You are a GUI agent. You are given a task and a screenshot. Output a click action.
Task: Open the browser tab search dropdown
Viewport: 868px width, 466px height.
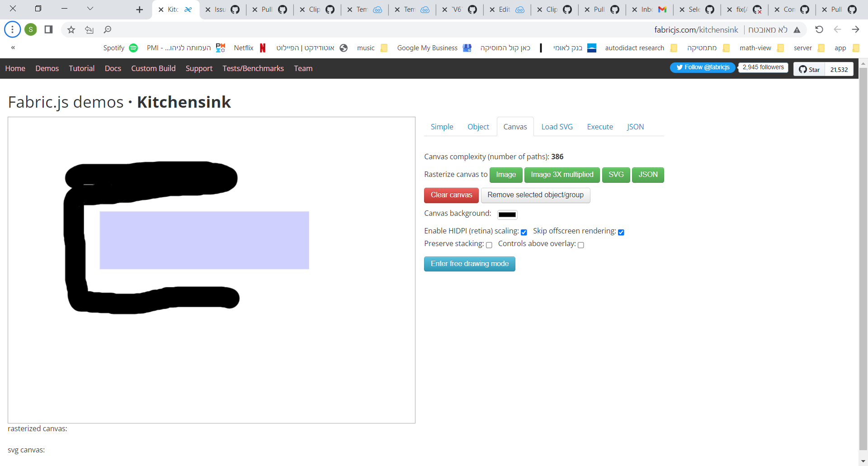pyautogui.click(x=90, y=9)
